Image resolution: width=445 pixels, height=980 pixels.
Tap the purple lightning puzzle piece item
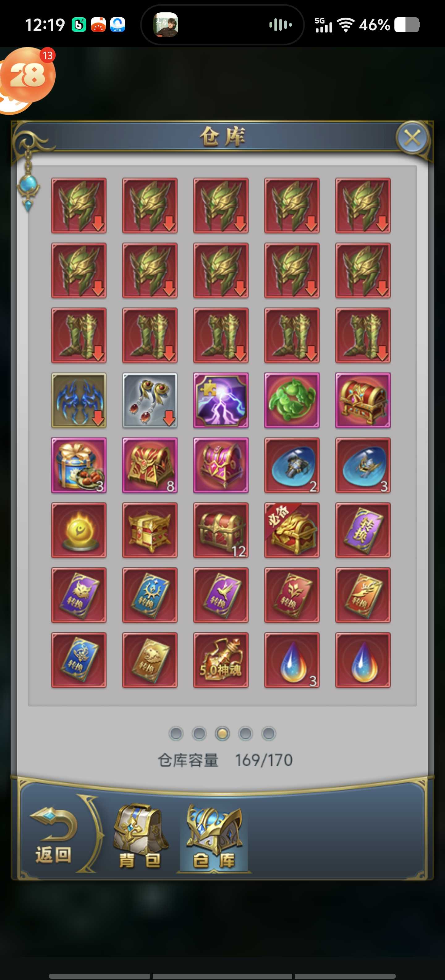tap(221, 400)
